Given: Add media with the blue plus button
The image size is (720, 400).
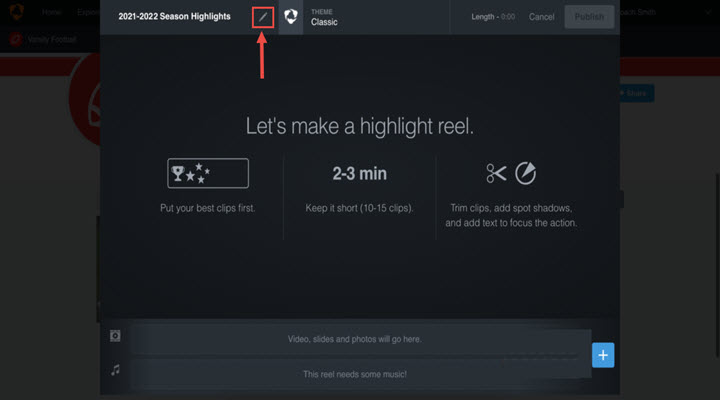Looking at the screenshot, I should coord(603,355).
